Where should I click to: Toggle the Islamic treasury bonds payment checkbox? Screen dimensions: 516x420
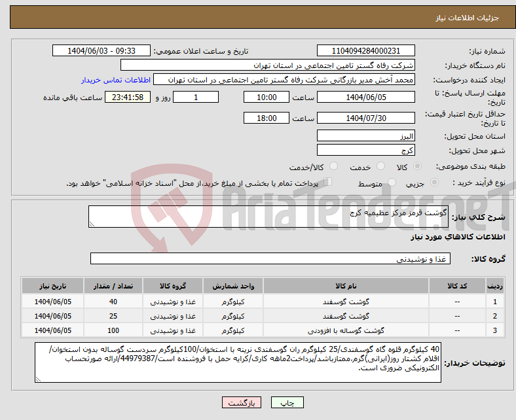tap(328, 182)
